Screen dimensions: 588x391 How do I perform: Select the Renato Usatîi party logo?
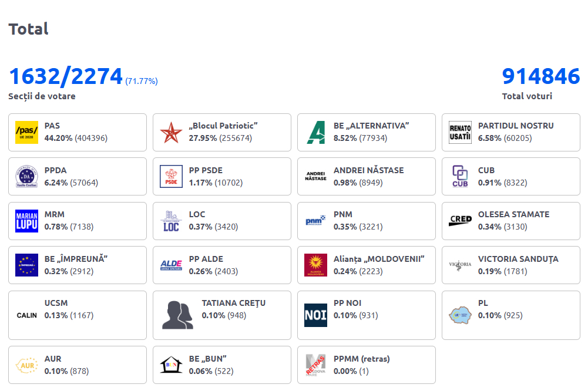click(x=460, y=132)
